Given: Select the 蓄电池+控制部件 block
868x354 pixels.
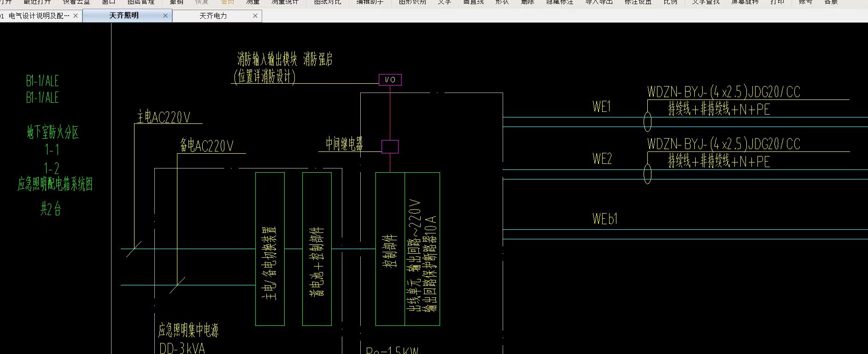Looking at the screenshot, I should point(317,249).
